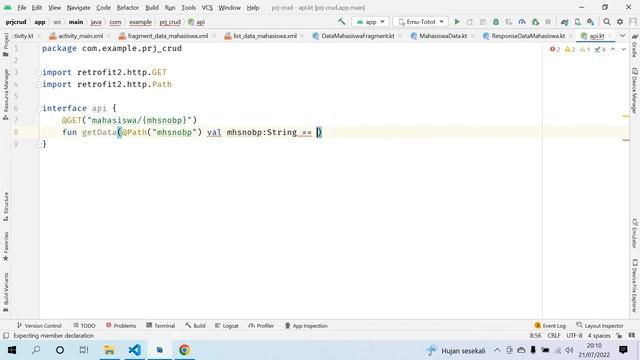
Task: Open the Emulator side panel
Action: point(635,233)
